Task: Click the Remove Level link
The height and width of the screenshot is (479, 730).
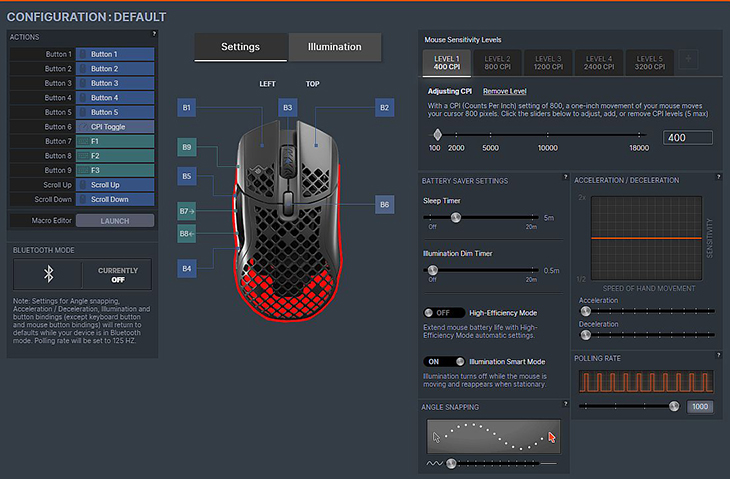Action: [505, 91]
